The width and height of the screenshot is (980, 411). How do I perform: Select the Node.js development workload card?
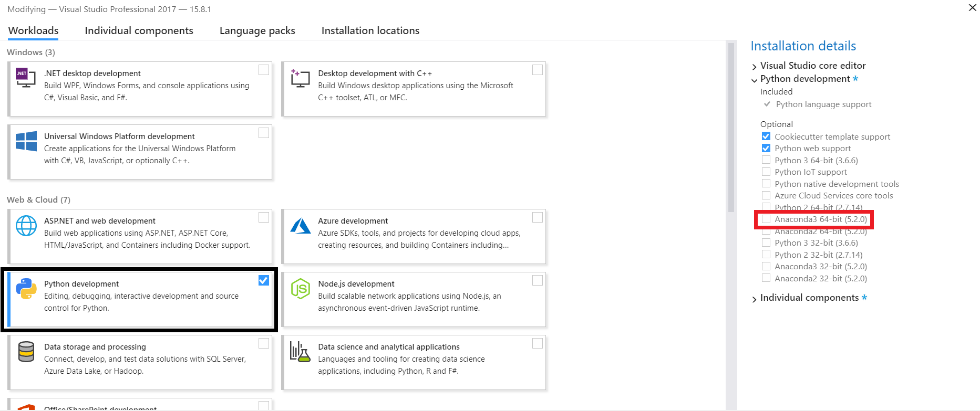[414, 299]
